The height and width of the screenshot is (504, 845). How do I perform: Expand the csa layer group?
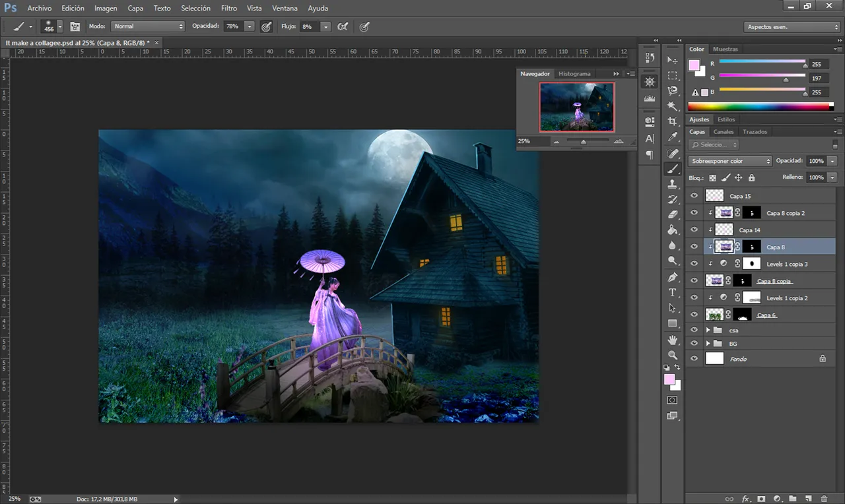[x=708, y=330]
